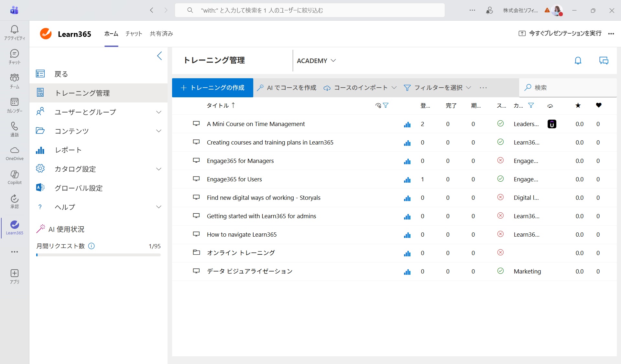Select トレーニング管理 in the side menu
Viewport: 621px width, 364px height.
tap(99, 93)
